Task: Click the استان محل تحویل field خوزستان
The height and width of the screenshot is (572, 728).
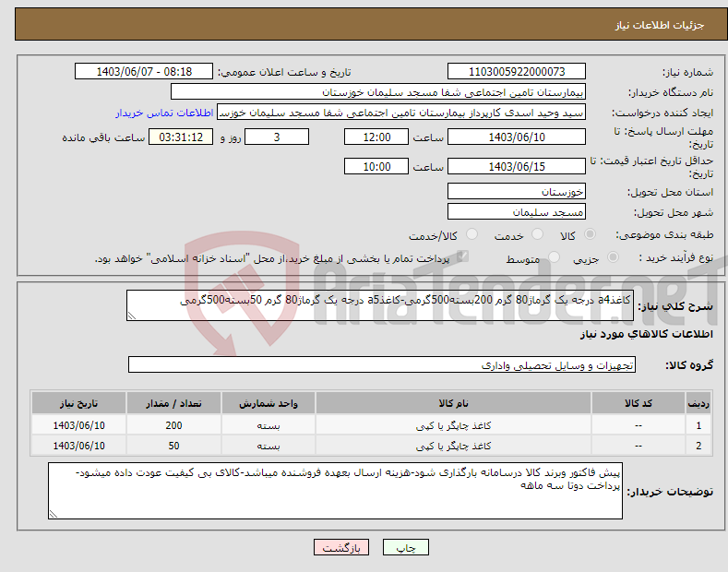Action: coord(517,192)
